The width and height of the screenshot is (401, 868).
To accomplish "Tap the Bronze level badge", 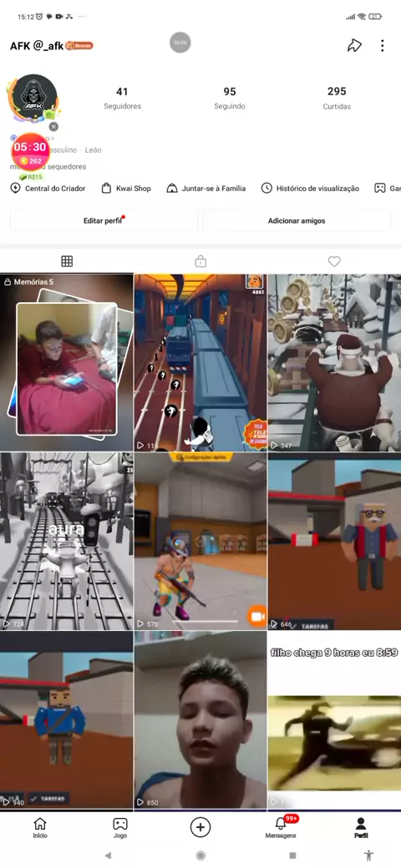I will (x=79, y=46).
